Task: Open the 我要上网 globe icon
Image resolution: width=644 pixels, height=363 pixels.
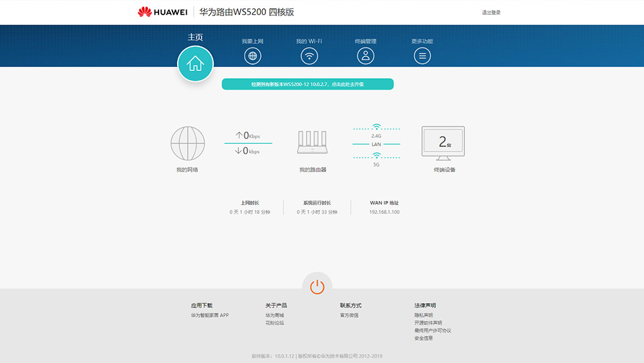Action: 252,56
